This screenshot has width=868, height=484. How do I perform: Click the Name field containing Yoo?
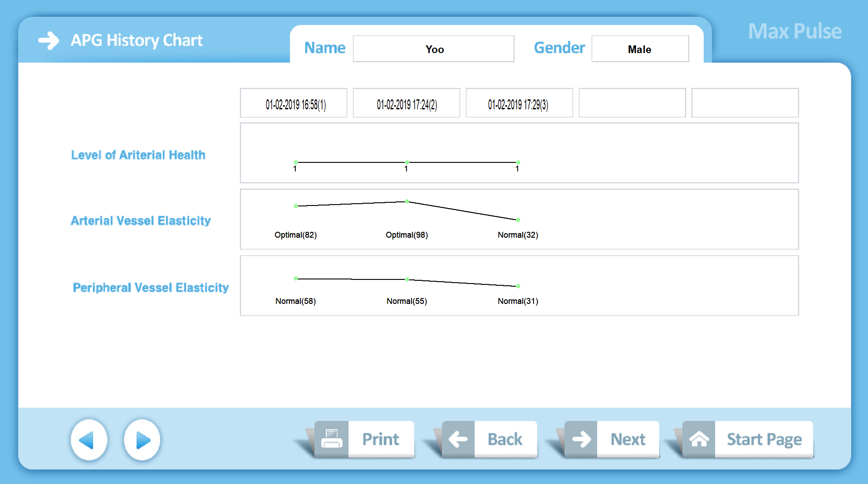(x=433, y=49)
